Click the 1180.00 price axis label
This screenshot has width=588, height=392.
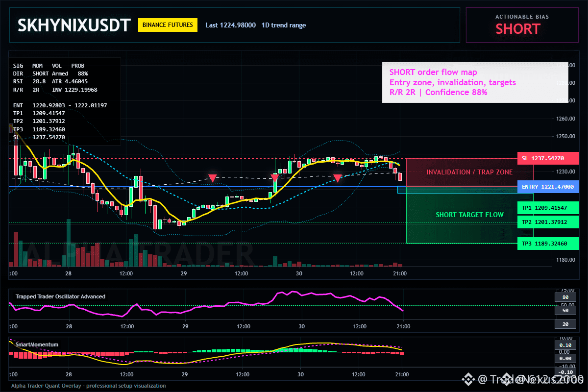(565, 260)
